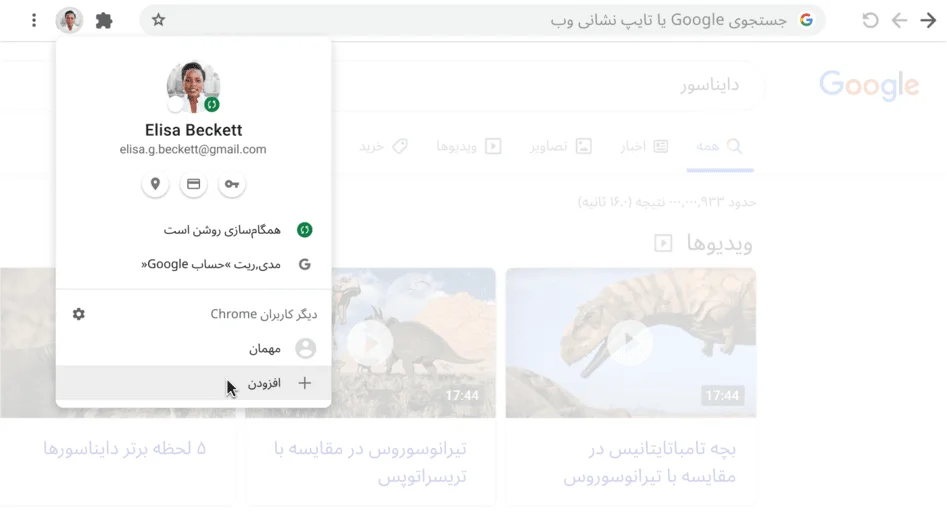Click the Google logo
The width and height of the screenshot is (947, 531).
coord(869,85)
